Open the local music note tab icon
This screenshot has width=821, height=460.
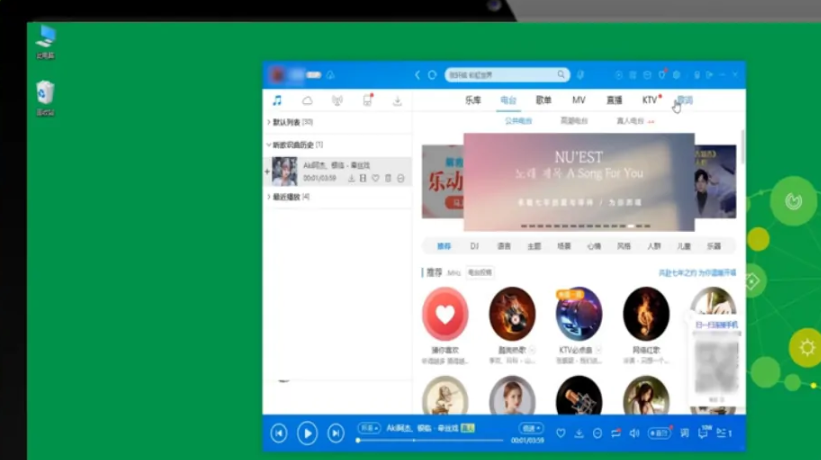point(277,100)
